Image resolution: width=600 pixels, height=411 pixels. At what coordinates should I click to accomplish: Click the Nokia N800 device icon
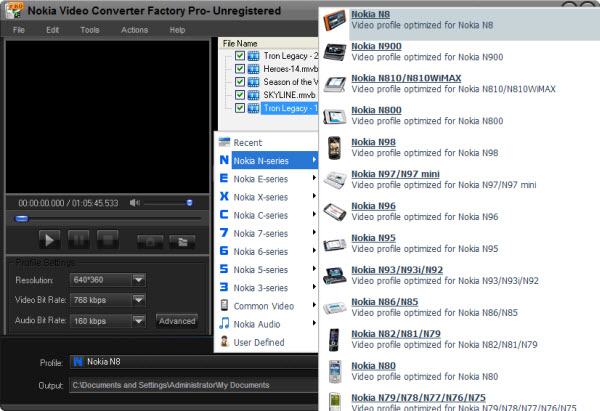coord(334,116)
